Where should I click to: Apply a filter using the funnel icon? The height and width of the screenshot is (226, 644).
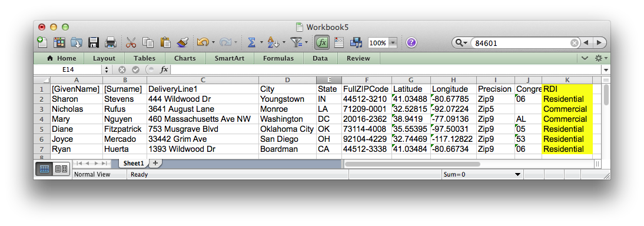[296, 42]
